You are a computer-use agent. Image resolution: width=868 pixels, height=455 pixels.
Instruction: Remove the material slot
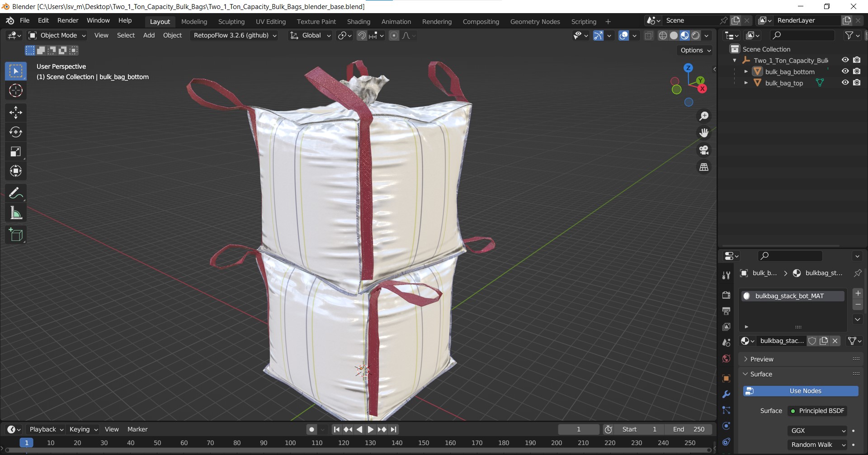click(x=858, y=305)
